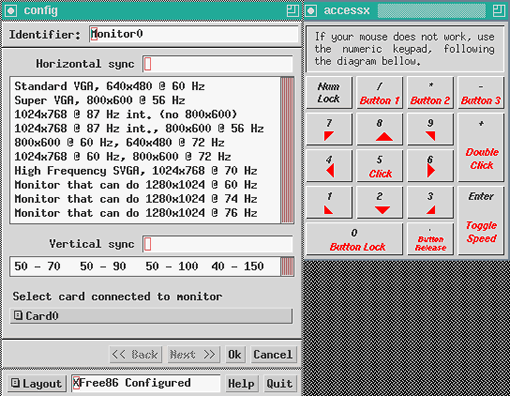Click the down arrow keypad 2 button
The height and width of the screenshot is (396, 510).
coord(380,202)
